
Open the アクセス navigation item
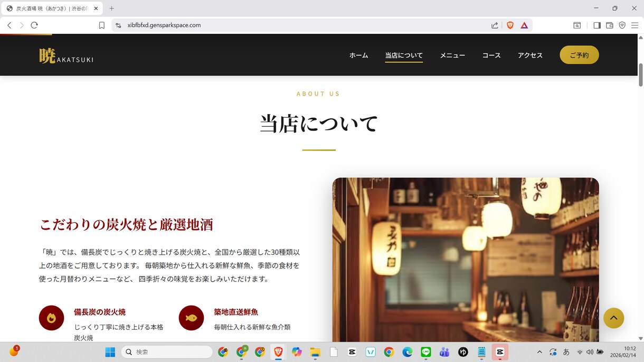click(x=530, y=55)
